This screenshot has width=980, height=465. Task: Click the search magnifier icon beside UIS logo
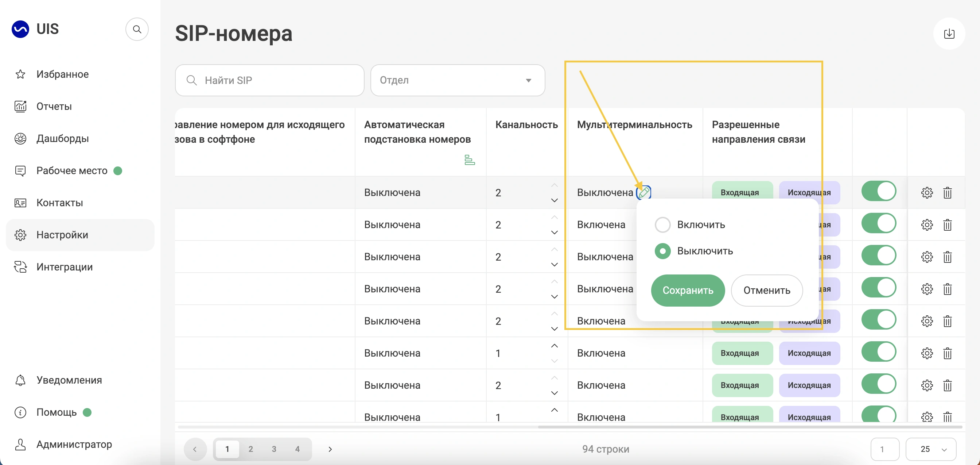click(137, 29)
